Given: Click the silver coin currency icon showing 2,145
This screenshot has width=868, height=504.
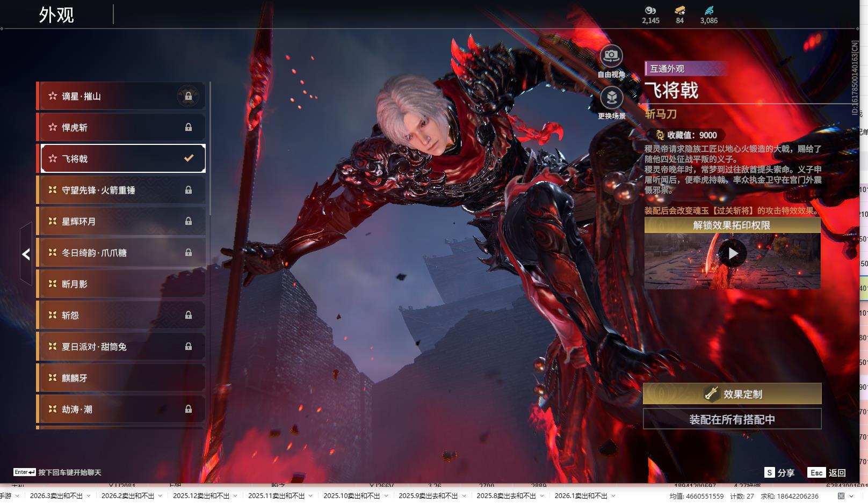Looking at the screenshot, I should 650,10.
